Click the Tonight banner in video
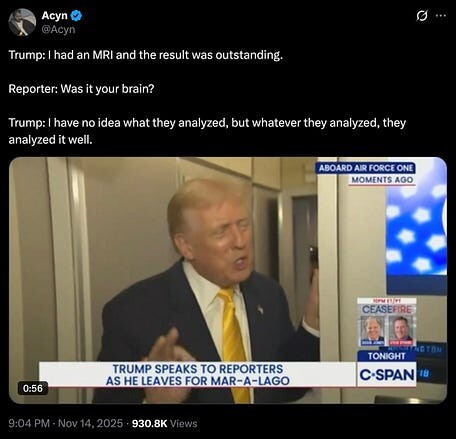 (x=387, y=356)
